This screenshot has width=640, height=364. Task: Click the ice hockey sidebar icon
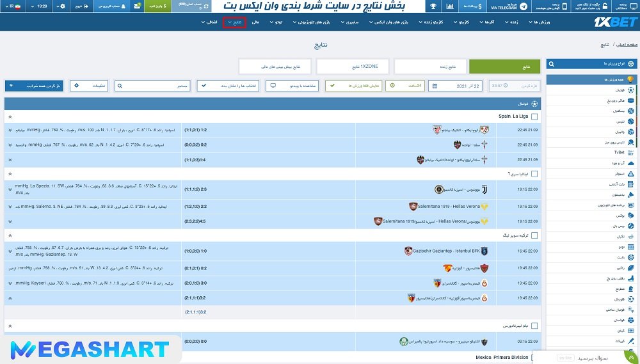click(x=631, y=100)
